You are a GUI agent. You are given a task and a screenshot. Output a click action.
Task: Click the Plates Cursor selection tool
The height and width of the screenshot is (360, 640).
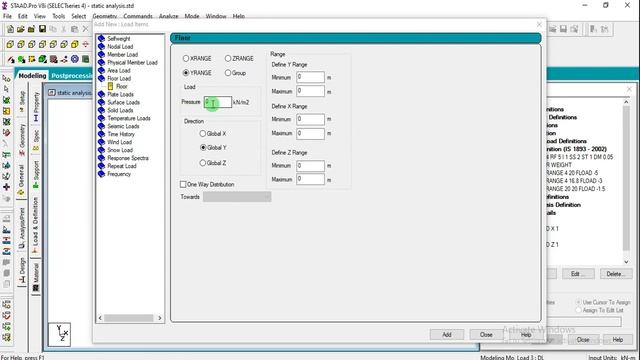click(6, 100)
